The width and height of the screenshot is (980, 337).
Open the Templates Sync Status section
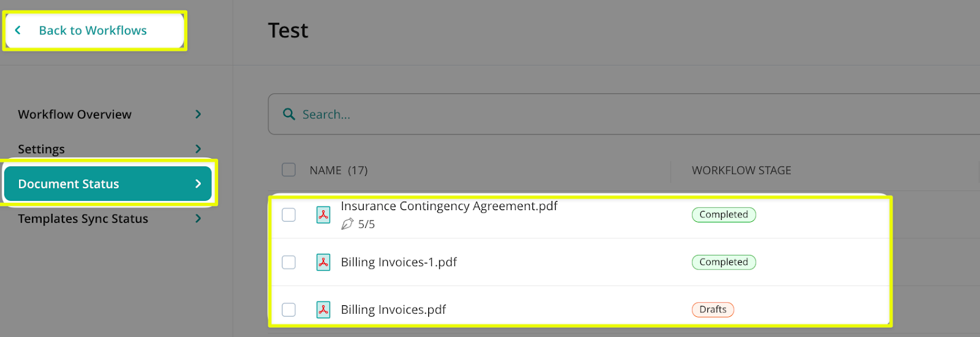83,219
